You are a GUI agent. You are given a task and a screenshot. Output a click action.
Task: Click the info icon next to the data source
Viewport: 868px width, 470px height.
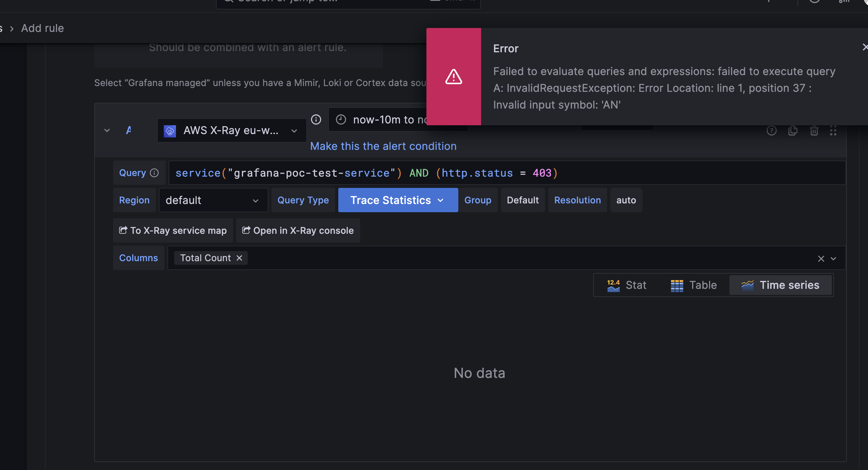pos(316,119)
